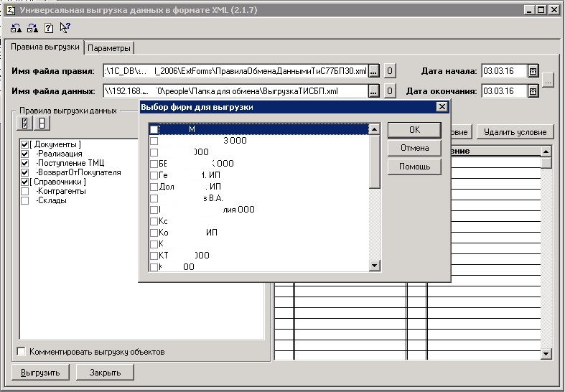
Task: Check the firm row starting with 'КТ'
Action: pos(154,256)
